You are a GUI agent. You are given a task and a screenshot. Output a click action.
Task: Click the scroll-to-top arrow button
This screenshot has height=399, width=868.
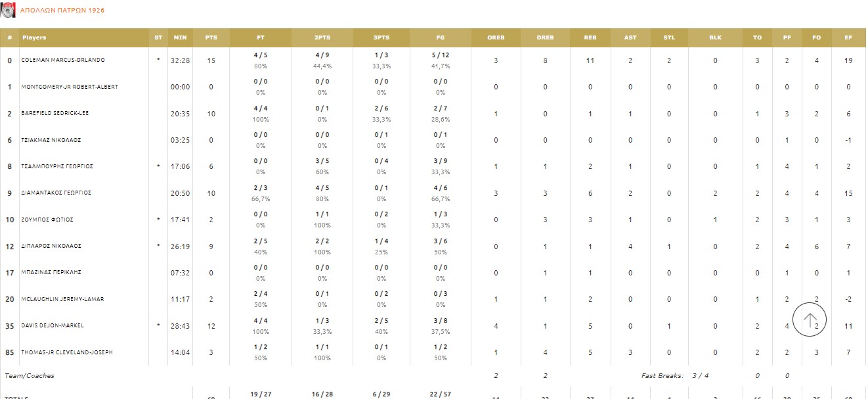[810, 319]
